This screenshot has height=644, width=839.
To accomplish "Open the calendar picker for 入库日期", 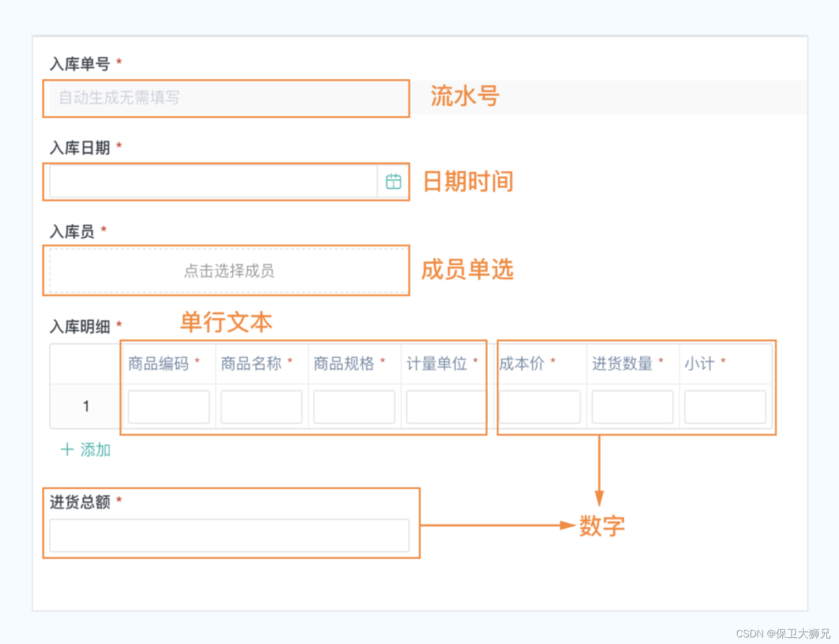I will pos(393,181).
